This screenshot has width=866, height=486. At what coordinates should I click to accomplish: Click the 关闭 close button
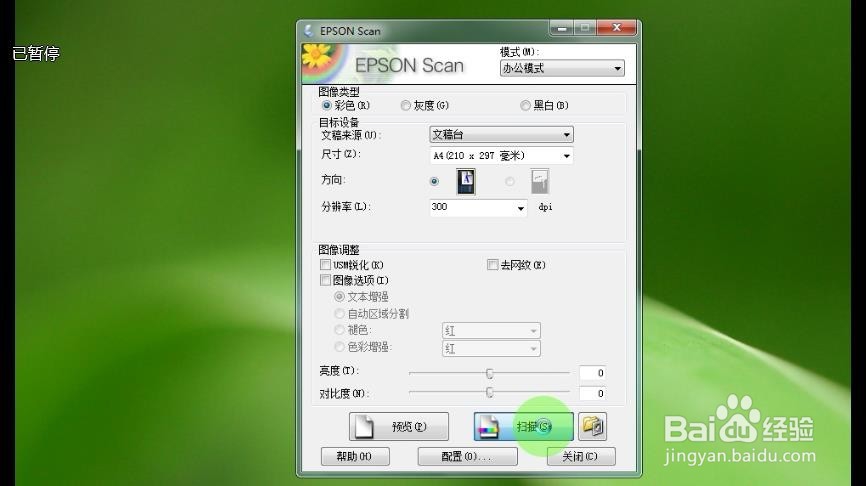coord(581,456)
